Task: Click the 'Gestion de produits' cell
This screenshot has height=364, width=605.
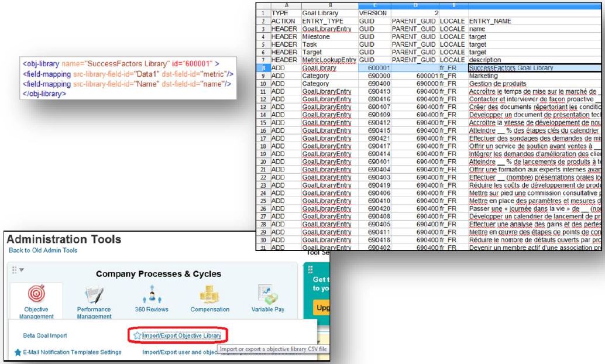Action: coord(535,83)
